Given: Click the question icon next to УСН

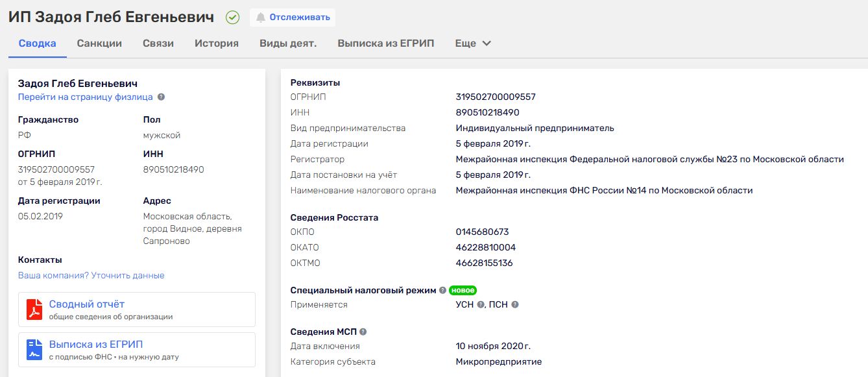Looking at the screenshot, I should (x=481, y=305).
